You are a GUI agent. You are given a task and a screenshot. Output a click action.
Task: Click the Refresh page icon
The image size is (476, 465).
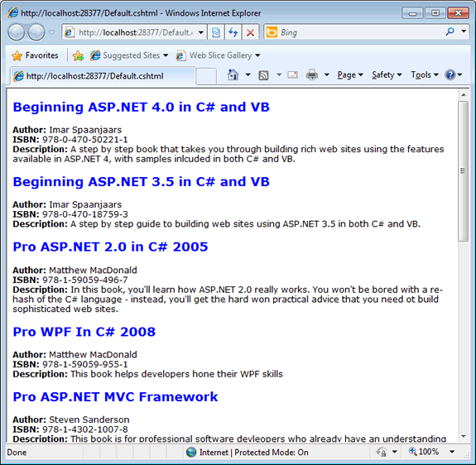click(233, 32)
